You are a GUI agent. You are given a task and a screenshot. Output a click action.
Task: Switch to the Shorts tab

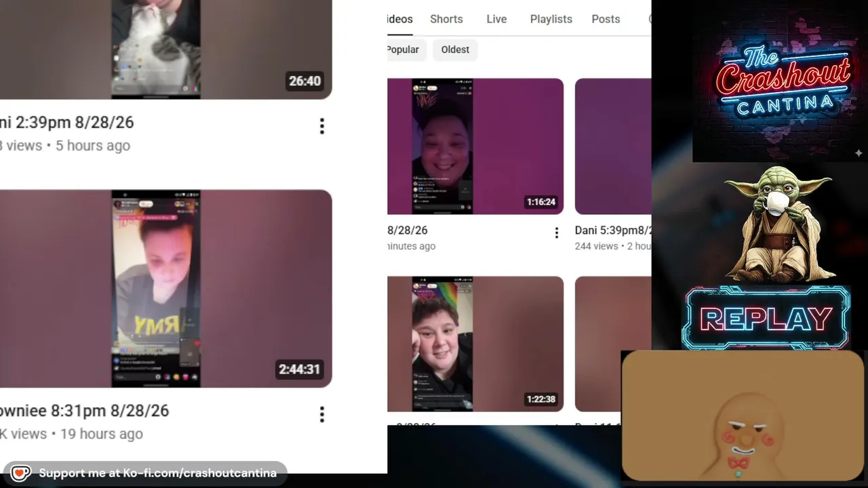coord(446,19)
